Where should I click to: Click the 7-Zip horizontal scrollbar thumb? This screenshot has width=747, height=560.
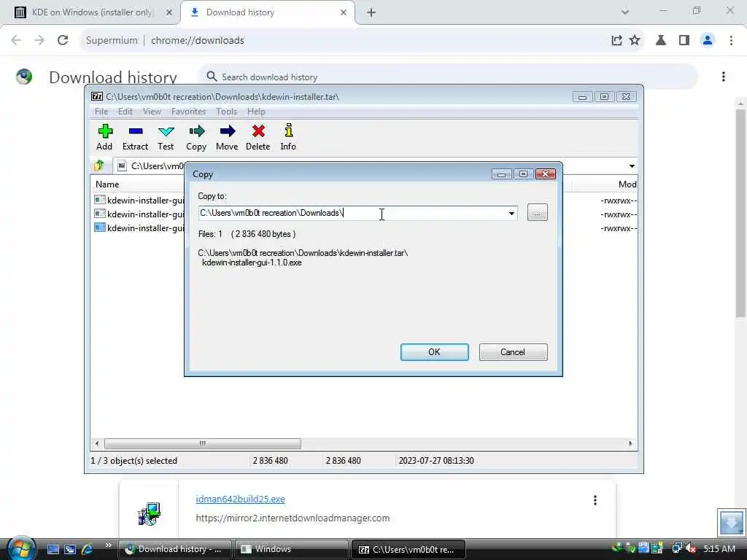click(x=203, y=443)
